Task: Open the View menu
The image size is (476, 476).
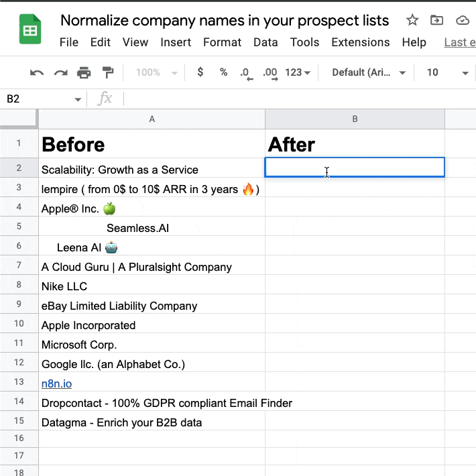Action: 135,42
